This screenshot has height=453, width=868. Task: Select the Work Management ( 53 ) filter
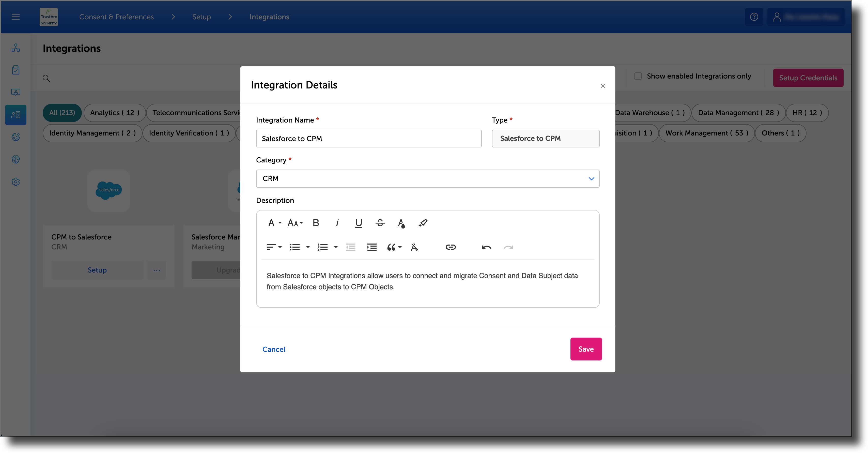point(707,133)
